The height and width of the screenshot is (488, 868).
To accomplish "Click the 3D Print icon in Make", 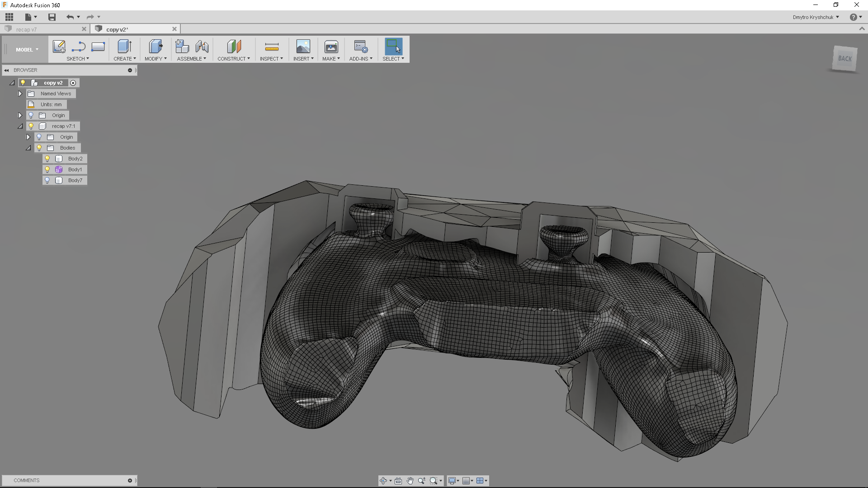I will [331, 47].
